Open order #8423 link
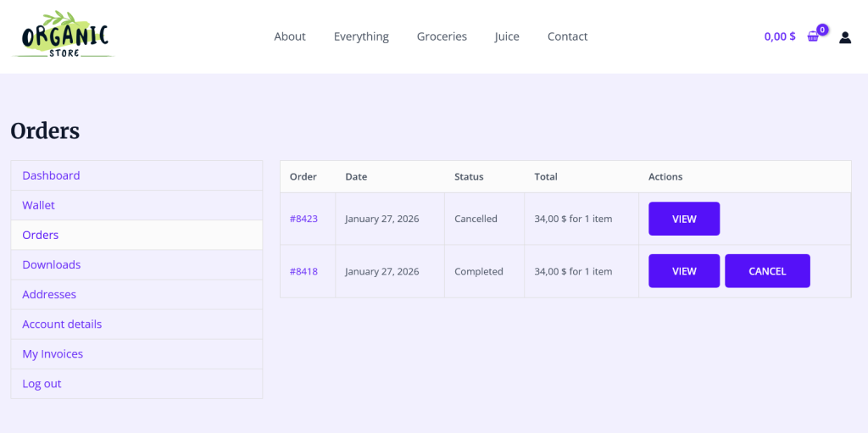 coord(303,219)
